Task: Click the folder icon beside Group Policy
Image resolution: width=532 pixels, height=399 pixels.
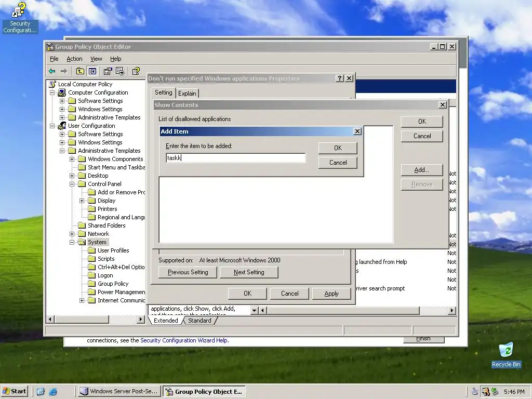Action: coord(91,284)
